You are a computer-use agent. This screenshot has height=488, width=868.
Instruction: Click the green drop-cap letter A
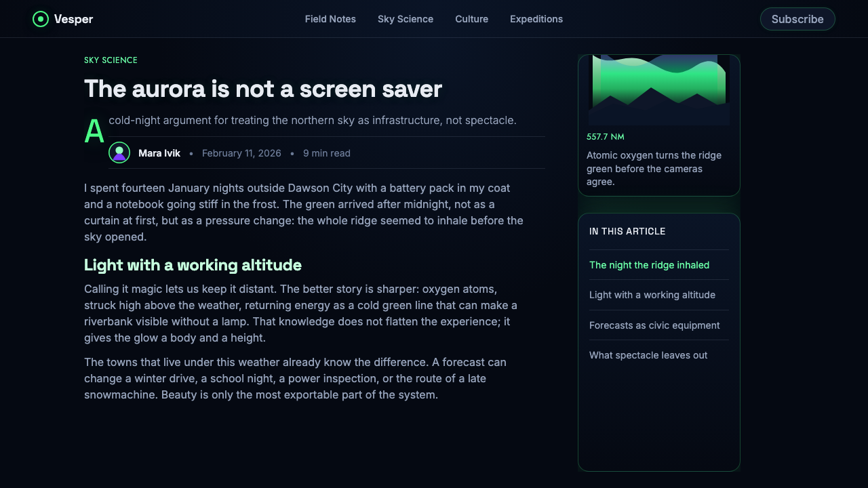[x=94, y=131]
